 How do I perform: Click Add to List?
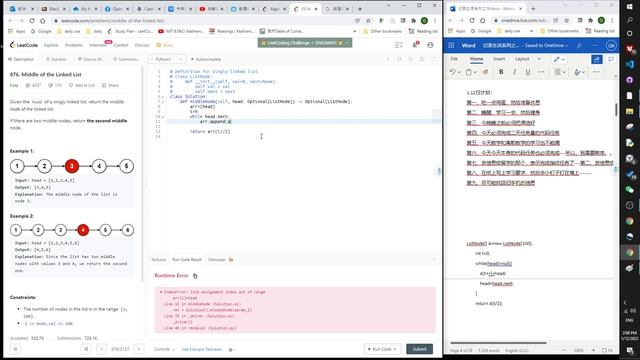82,85
